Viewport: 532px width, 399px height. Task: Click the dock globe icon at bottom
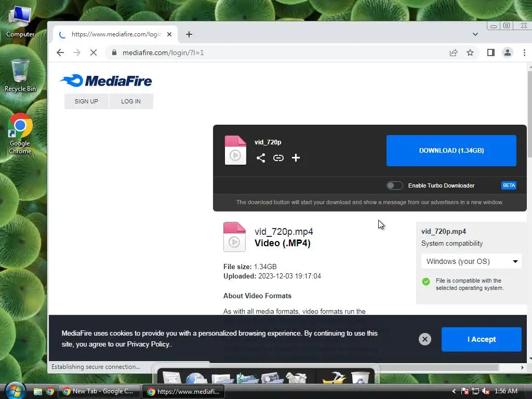(x=196, y=378)
